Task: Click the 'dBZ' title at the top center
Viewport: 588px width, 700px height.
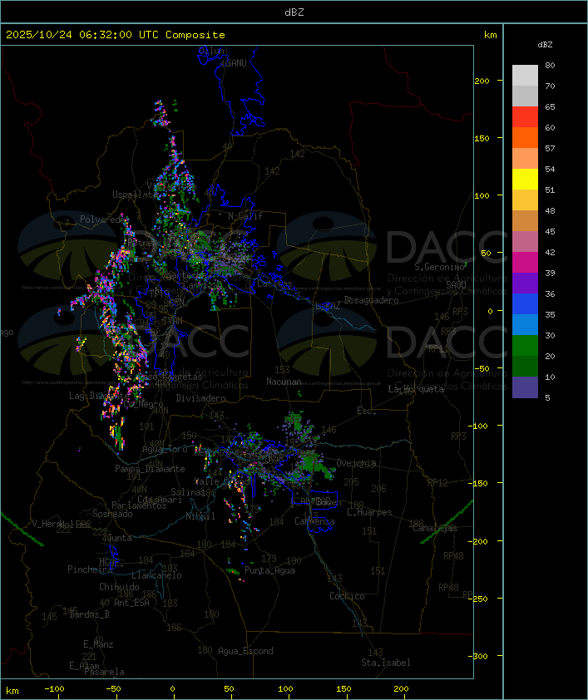Action: click(x=294, y=12)
